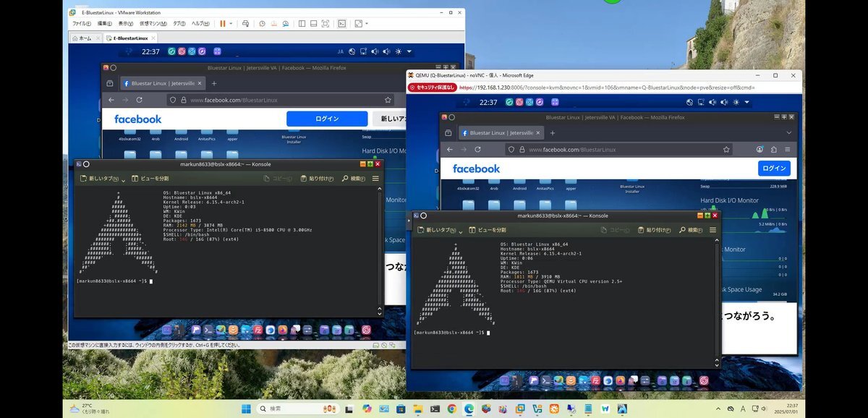Switch to the ホーム tab in VMware
Screen dimensions: 868x418
pos(85,38)
